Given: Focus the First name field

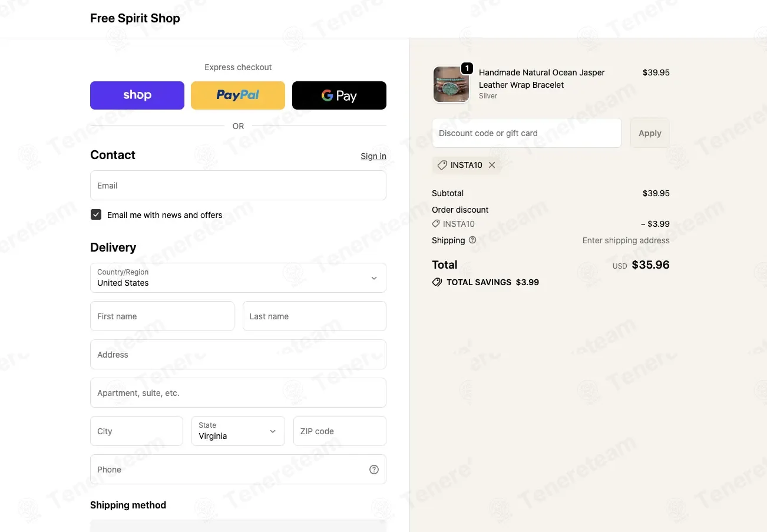Looking at the screenshot, I should [162, 316].
